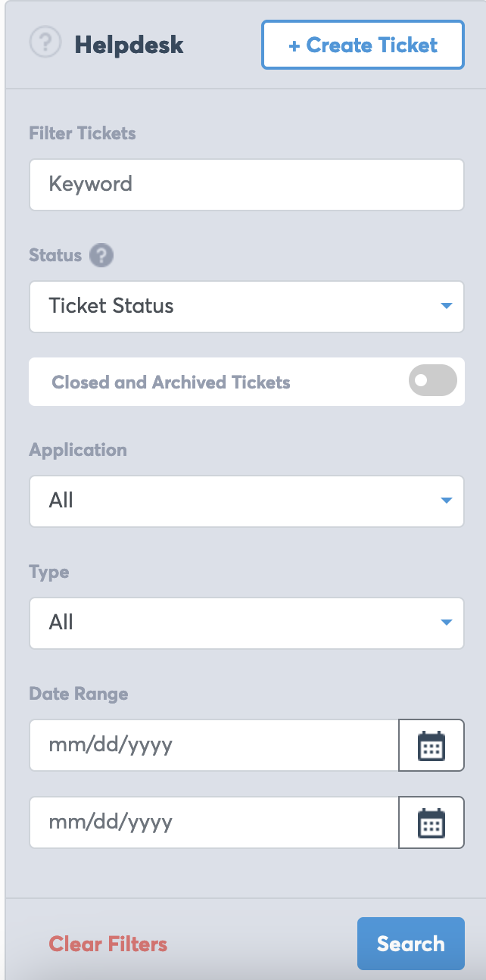The width and height of the screenshot is (486, 980).
Task: Click the Ticket Status dropdown arrow
Action: pyautogui.click(x=446, y=306)
